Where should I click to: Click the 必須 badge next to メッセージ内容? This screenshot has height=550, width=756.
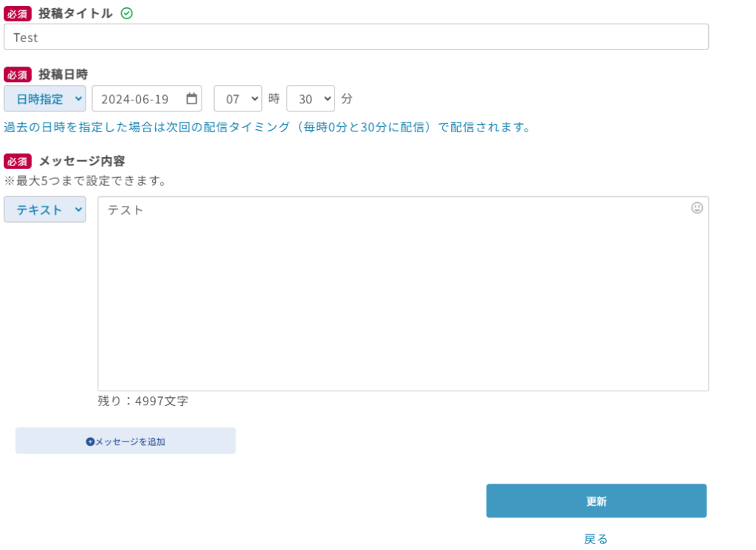(18, 161)
